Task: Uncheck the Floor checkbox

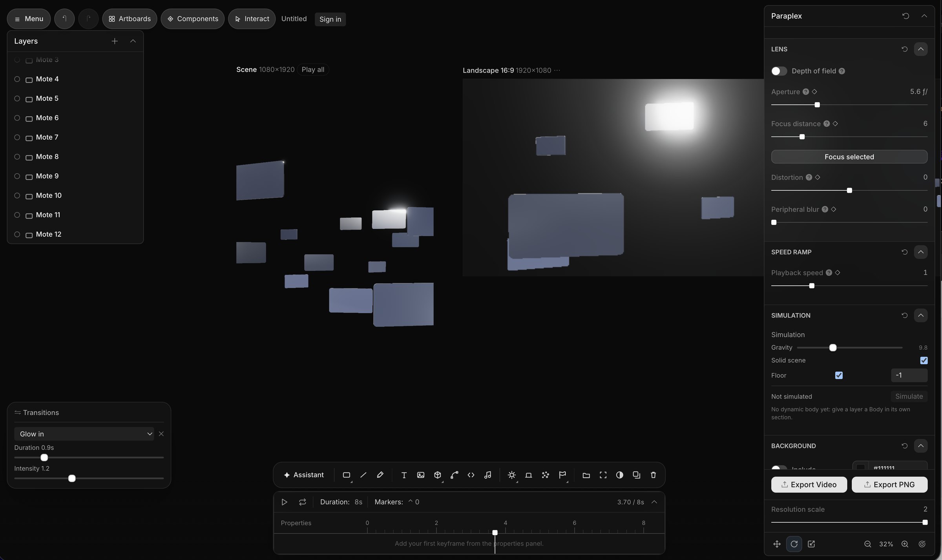Action: coord(839,375)
